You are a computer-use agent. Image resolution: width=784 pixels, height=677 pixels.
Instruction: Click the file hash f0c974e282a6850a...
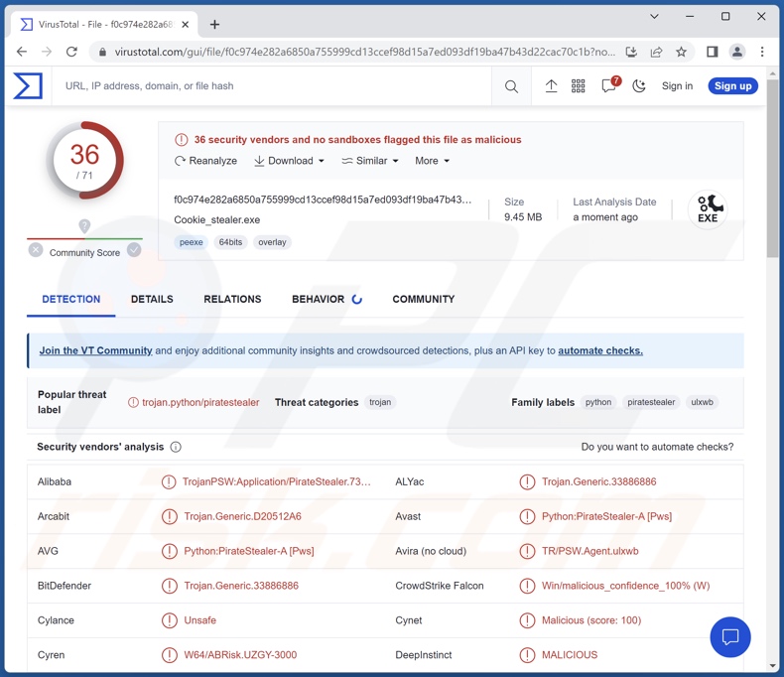pyautogui.click(x=323, y=200)
